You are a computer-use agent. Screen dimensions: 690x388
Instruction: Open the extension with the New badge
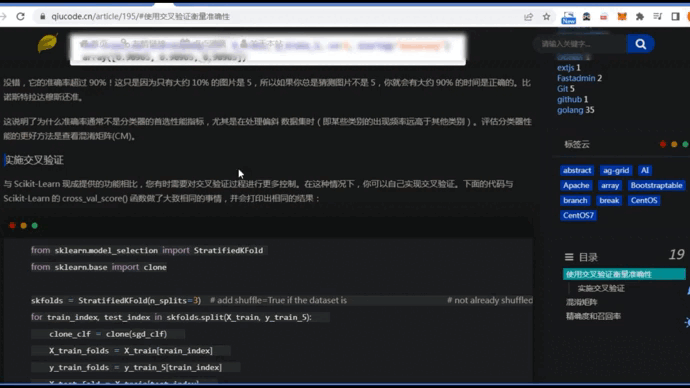pos(568,17)
